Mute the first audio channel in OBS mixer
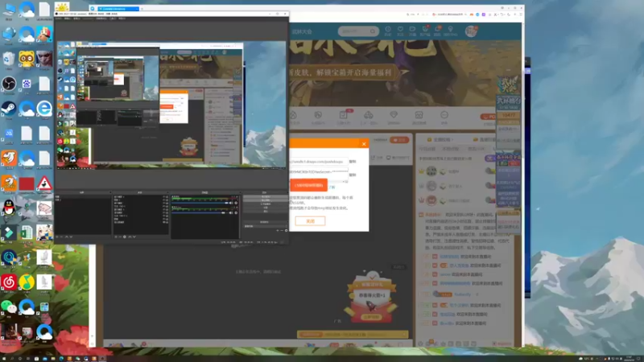 coord(231,203)
